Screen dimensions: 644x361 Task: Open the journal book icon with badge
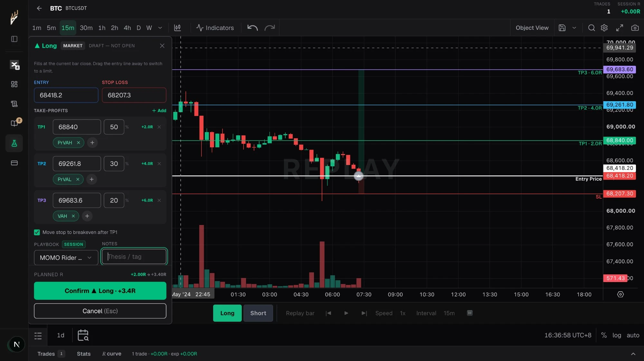15,123
